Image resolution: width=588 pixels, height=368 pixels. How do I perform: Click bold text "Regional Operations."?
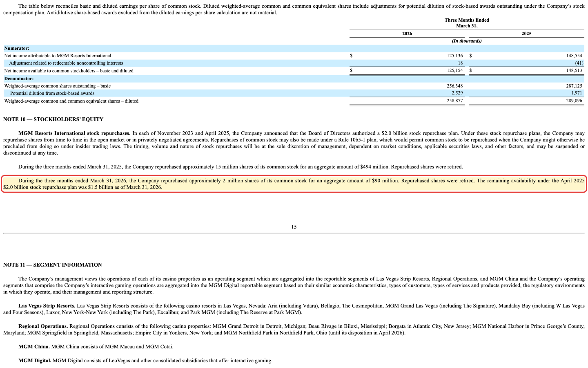[x=43, y=326]
